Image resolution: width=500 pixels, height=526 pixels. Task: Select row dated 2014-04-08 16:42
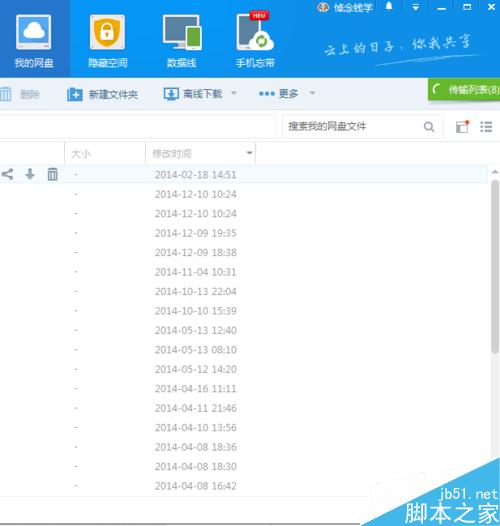tap(244, 486)
